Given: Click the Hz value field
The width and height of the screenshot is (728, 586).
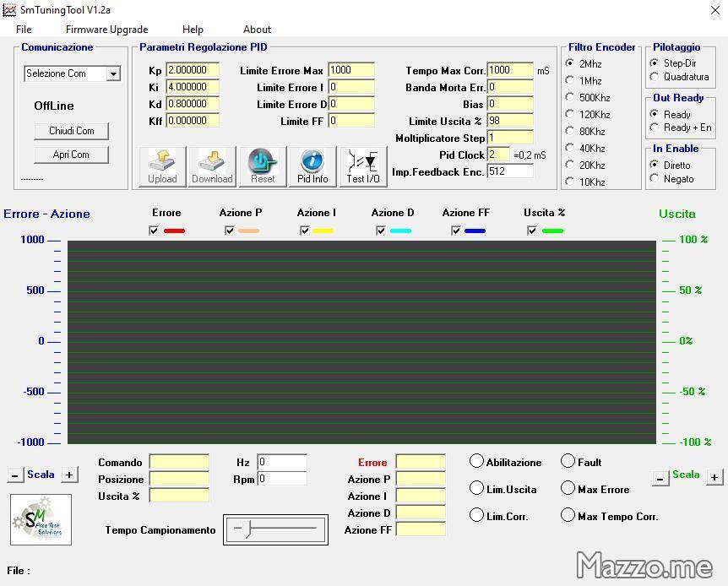Looking at the screenshot, I should coord(282,462).
